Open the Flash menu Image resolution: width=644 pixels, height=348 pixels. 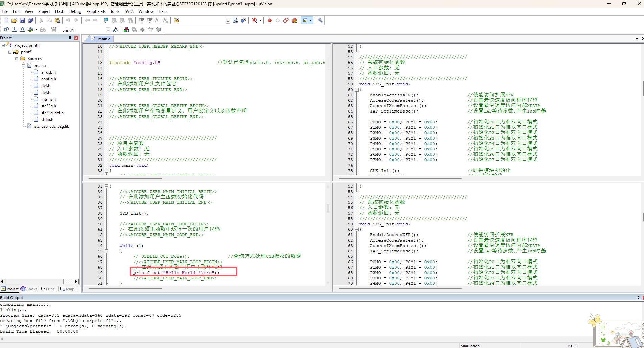tap(60, 11)
